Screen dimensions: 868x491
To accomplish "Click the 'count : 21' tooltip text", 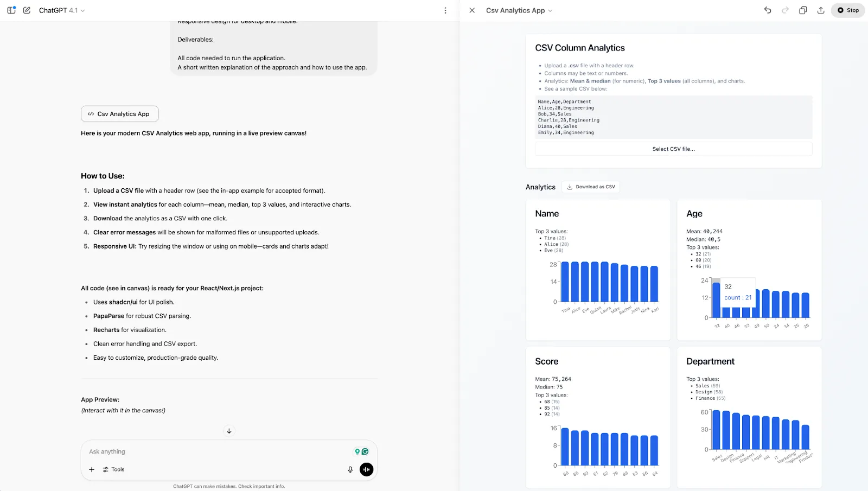I will point(738,297).
